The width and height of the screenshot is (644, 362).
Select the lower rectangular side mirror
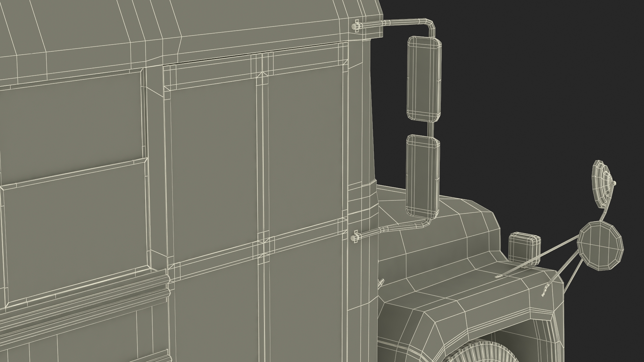(x=423, y=177)
